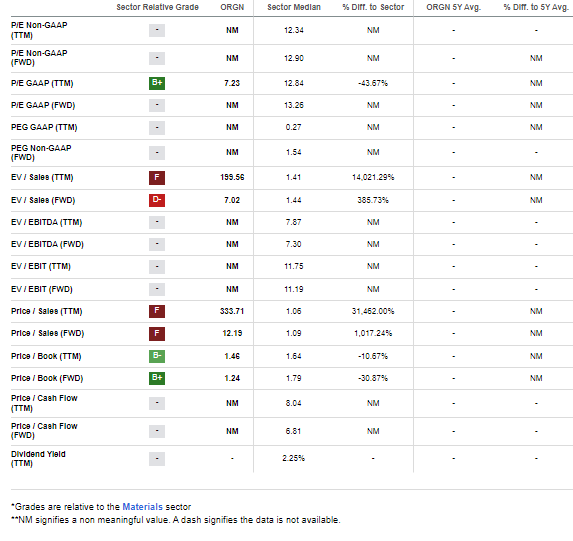Select the Price / Sales (FWD) row label
This screenshot has width=573, height=541.
pyautogui.click(x=48, y=333)
